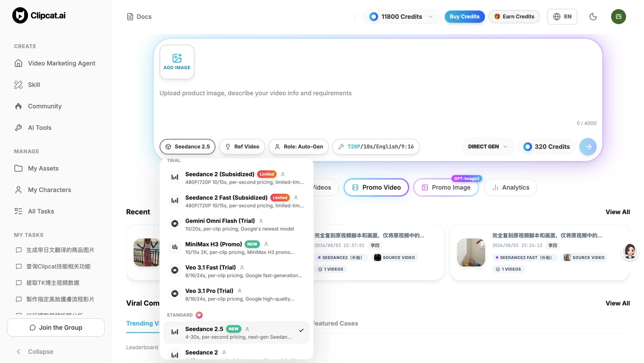644x363 pixels.
Task: Click the Video Marketing Agent home icon
Action: (19, 63)
